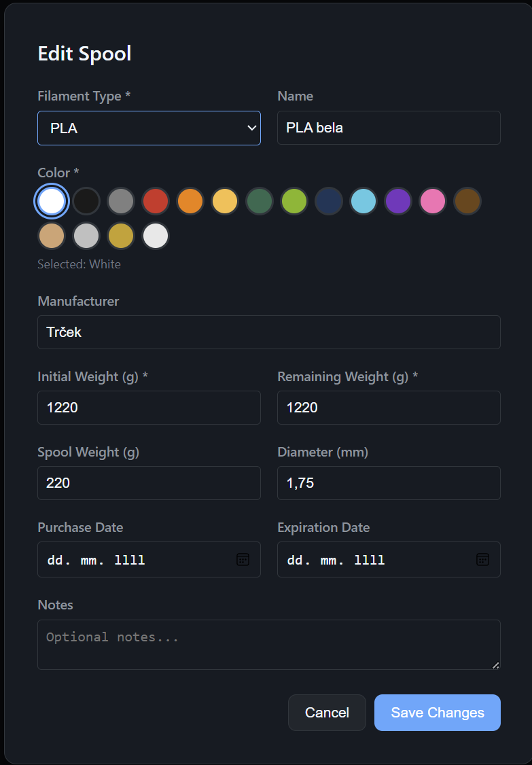Cancel editing the spool

pyautogui.click(x=327, y=713)
